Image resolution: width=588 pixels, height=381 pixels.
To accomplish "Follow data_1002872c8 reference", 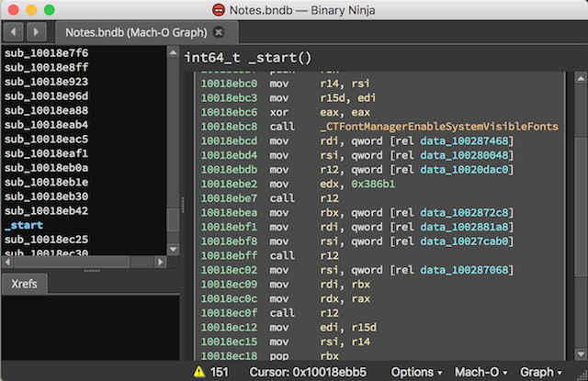I will point(464,213).
